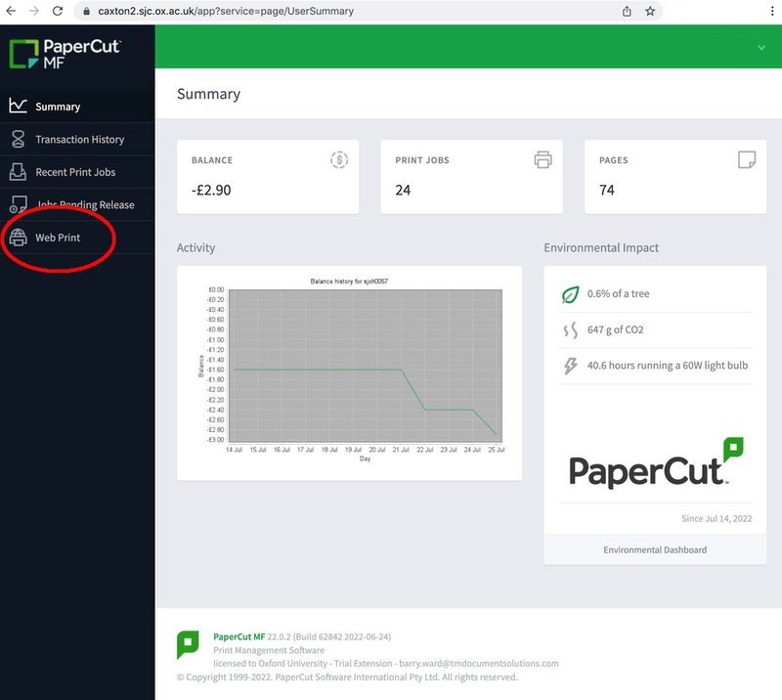The height and width of the screenshot is (700, 782).
Task: Click the Pages sheet icon
Action: [747, 159]
